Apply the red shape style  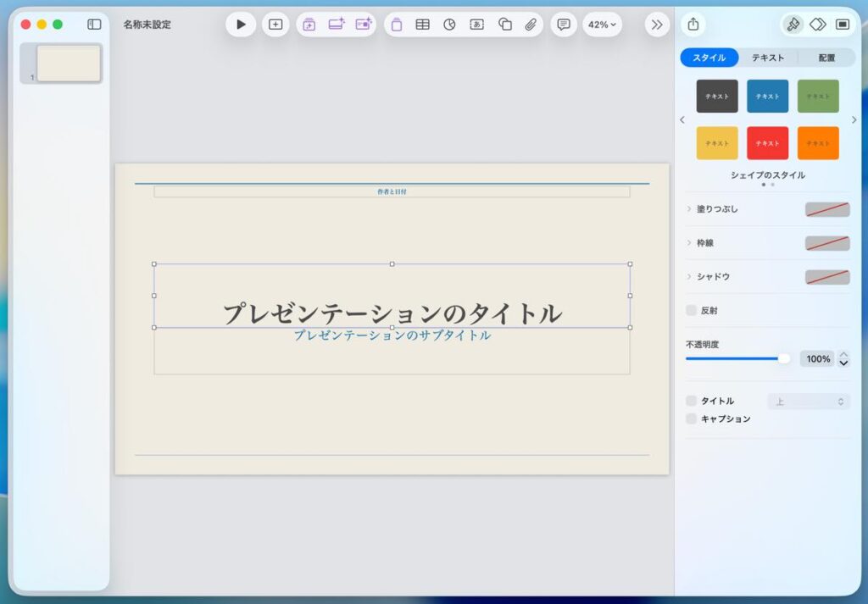pyautogui.click(x=767, y=143)
